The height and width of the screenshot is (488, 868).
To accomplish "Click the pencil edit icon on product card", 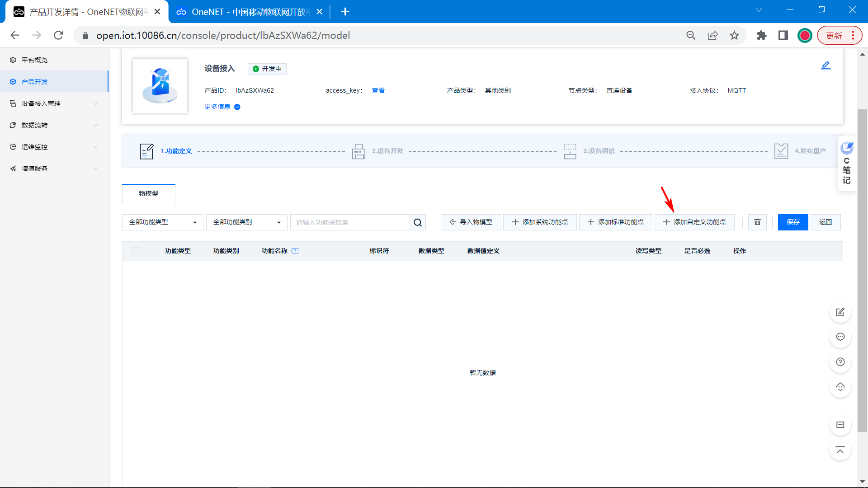I will (x=826, y=66).
